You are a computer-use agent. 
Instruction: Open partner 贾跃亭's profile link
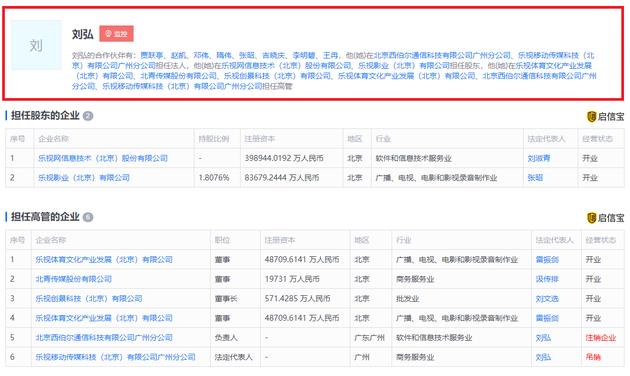(151, 55)
